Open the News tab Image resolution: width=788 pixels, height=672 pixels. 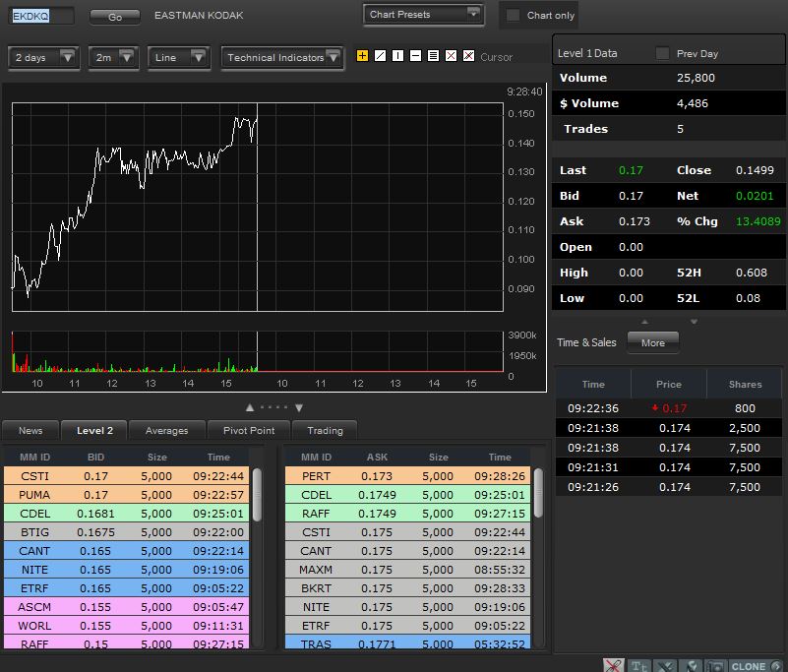(x=30, y=430)
